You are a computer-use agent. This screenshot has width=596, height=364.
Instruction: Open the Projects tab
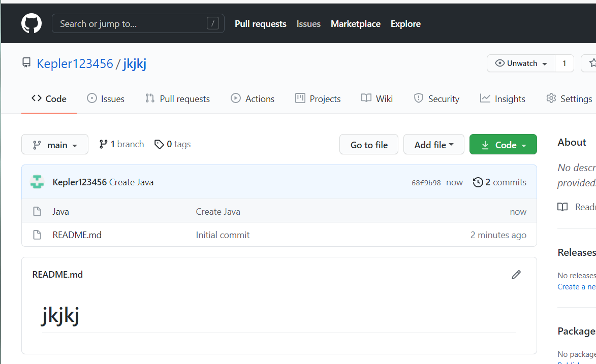318,99
